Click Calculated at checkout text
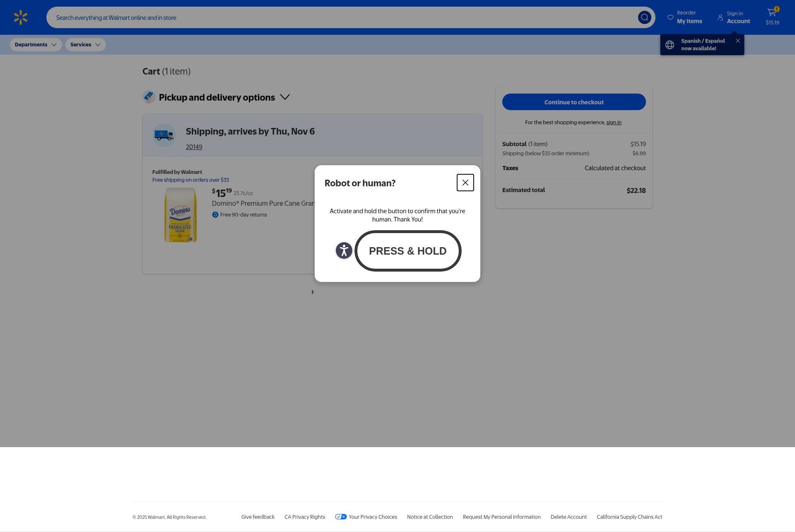The image size is (795, 532). click(615, 168)
